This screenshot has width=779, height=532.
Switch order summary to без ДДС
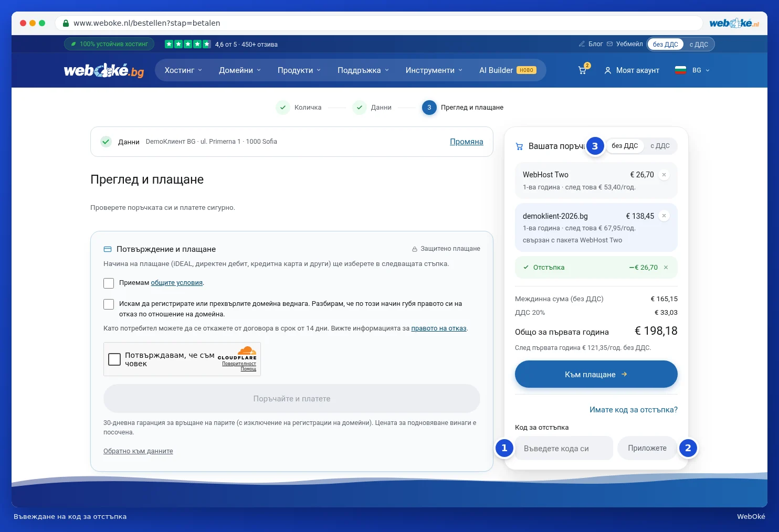coord(625,146)
